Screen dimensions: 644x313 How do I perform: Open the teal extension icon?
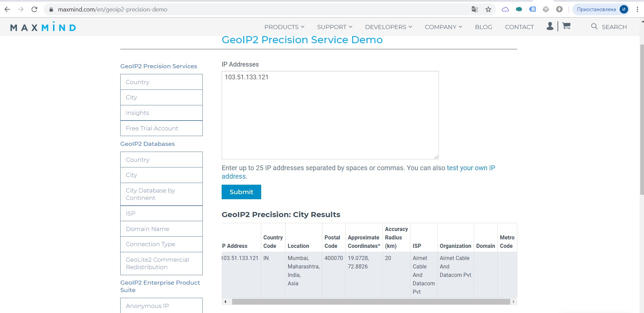pyautogui.click(x=519, y=9)
